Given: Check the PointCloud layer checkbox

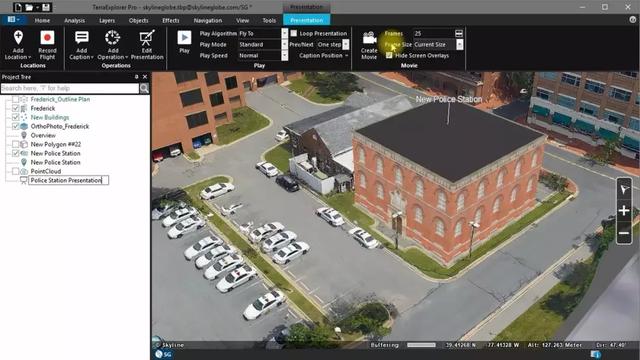Looking at the screenshot, I should [x=16, y=171].
